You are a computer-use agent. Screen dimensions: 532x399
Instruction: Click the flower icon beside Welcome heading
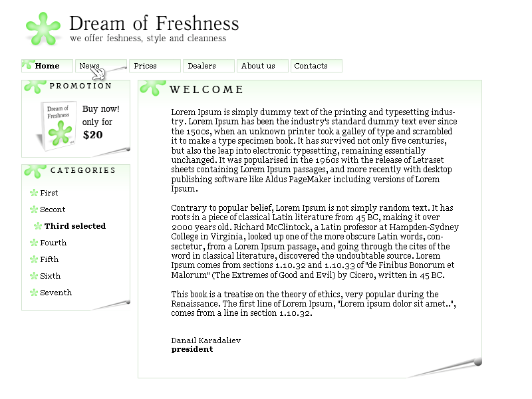(x=153, y=88)
